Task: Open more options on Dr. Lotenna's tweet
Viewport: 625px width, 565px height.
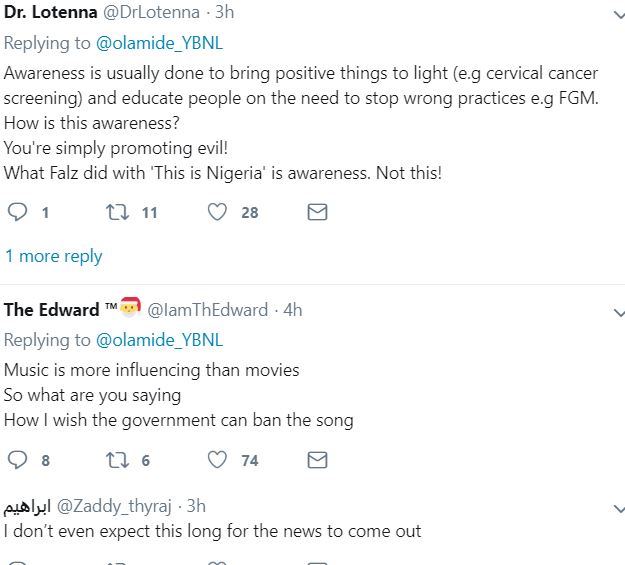Action: (616, 17)
